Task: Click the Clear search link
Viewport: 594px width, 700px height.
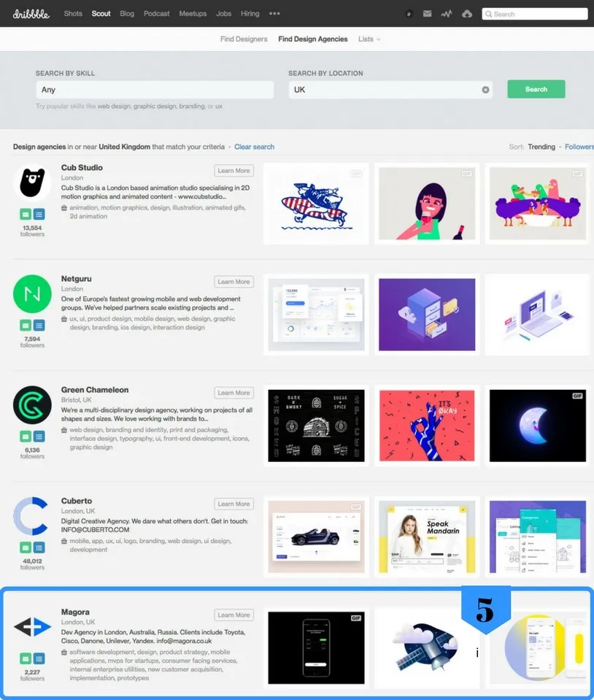Action: [x=255, y=147]
